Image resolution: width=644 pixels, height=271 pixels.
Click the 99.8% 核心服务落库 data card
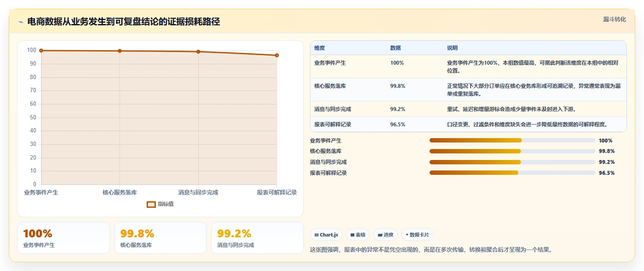point(160,238)
